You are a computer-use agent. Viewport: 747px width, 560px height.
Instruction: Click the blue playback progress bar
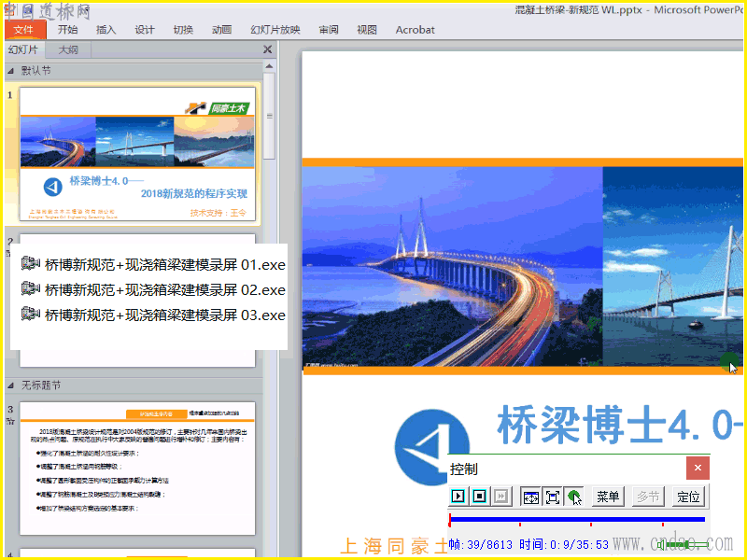[x=577, y=519]
